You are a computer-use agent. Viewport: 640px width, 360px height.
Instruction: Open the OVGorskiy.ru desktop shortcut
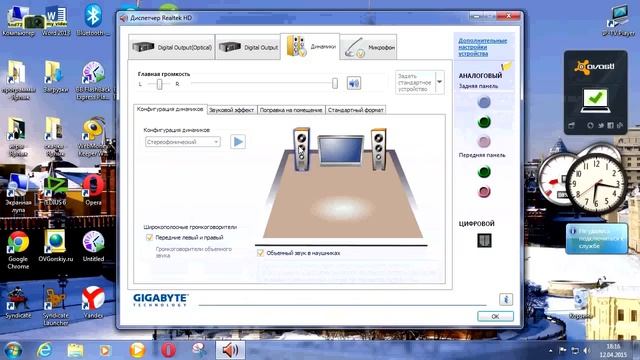point(56,246)
